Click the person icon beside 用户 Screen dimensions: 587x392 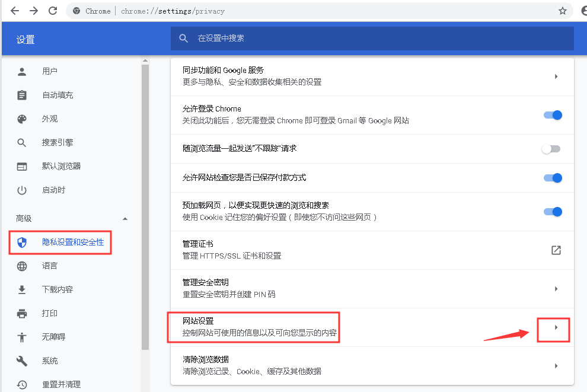(22, 72)
